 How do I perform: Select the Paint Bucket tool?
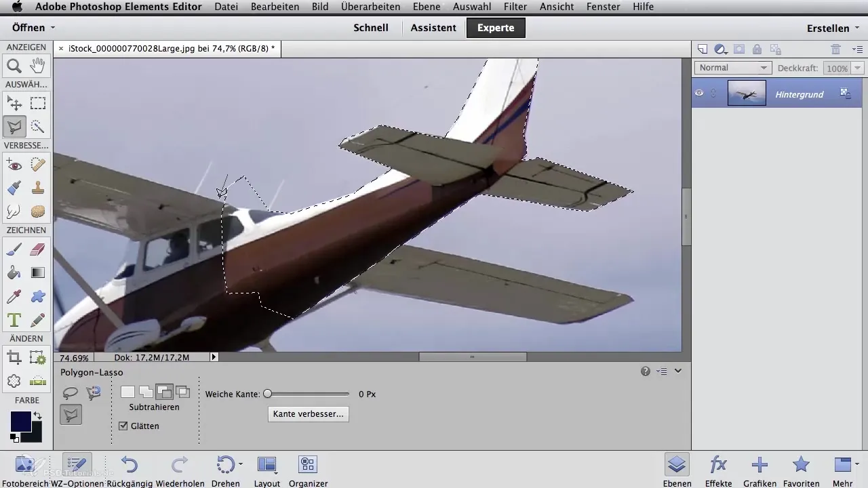coord(14,272)
